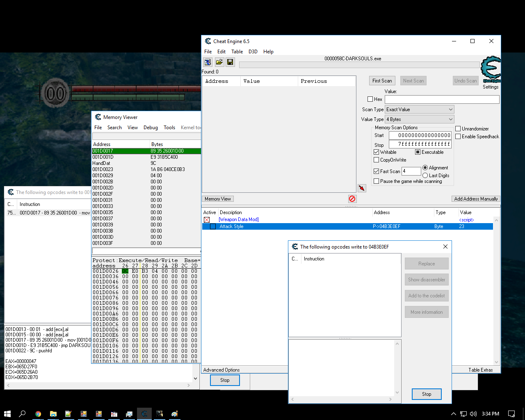The width and height of the screenshot is (525, 420).
Task: Toggle the Unrandomizer checkbox
Action: 458,129
